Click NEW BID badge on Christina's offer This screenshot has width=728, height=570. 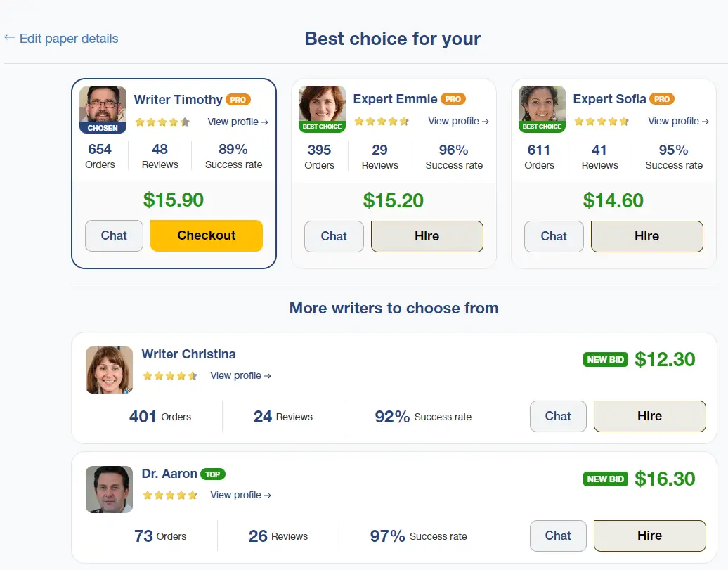(x=606, y=360)
